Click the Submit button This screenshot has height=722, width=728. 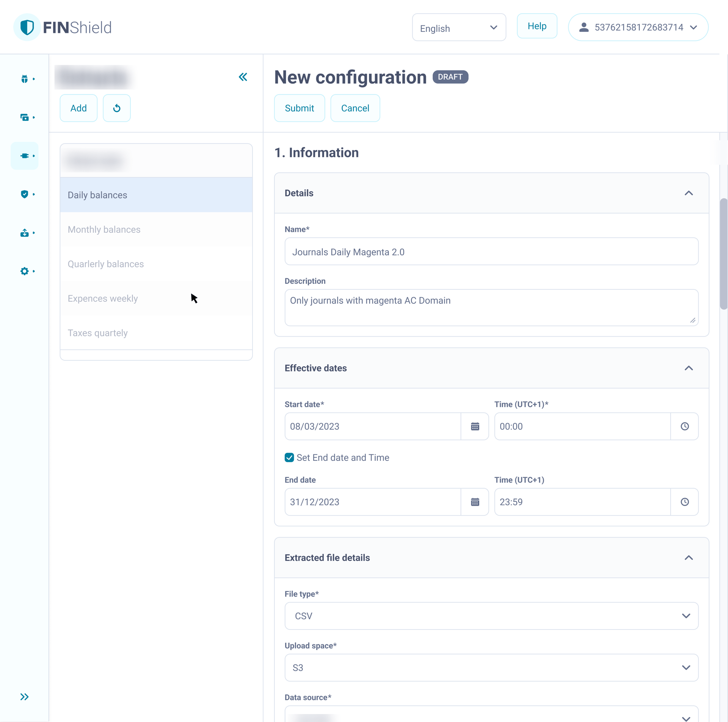[x=299, y=108]
